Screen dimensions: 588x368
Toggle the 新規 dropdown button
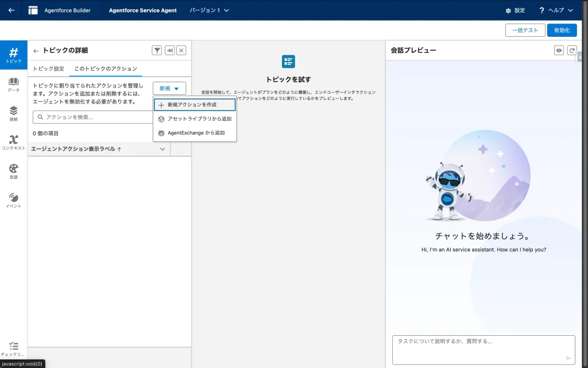(169, 89)
